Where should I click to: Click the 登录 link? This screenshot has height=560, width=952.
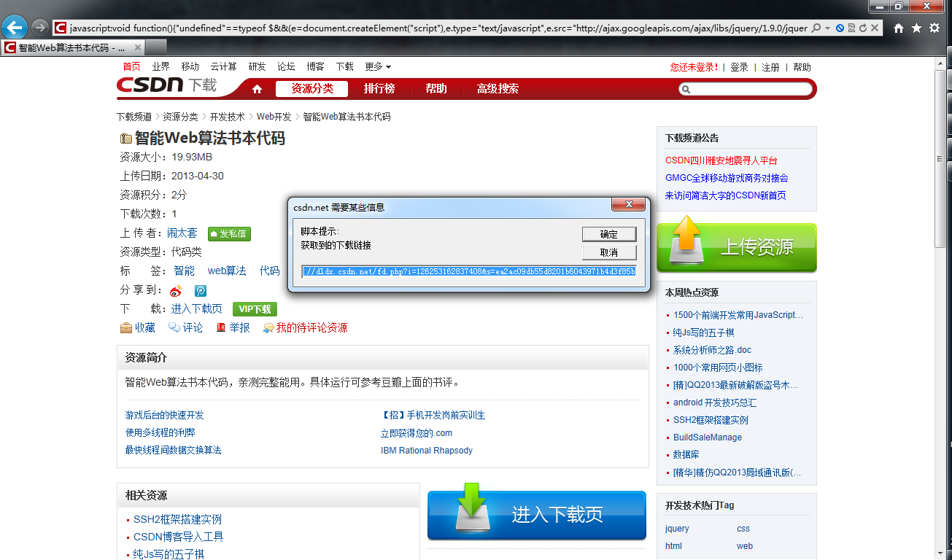[739, 67]
